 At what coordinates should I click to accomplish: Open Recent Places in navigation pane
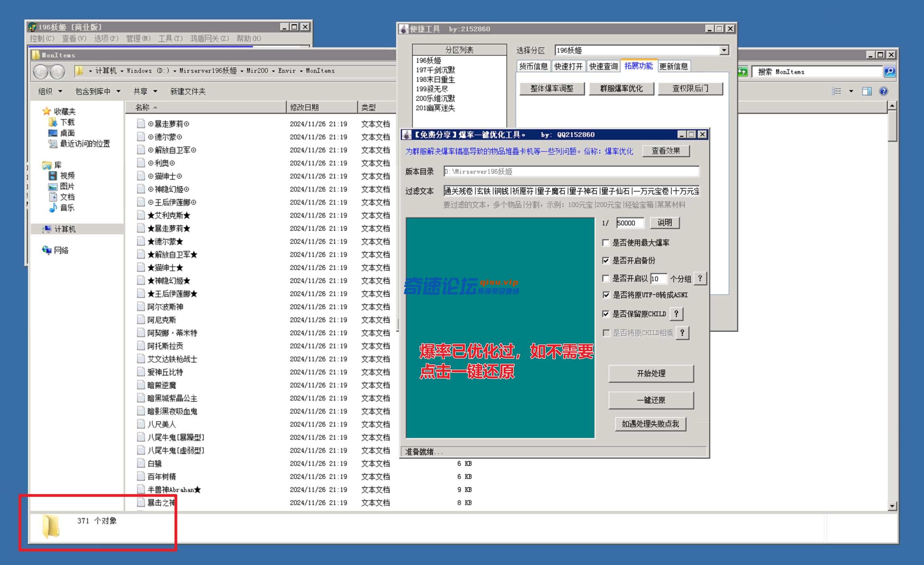click(79, 144)
